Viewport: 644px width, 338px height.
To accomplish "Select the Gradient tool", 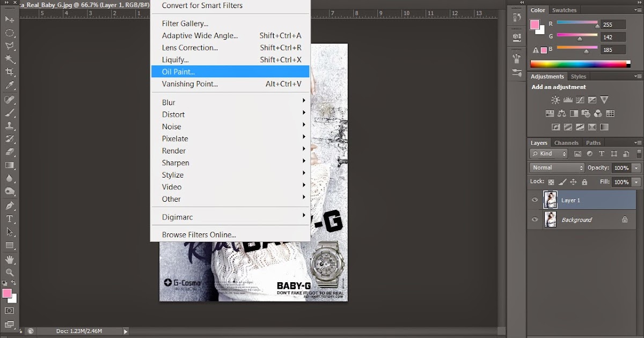I will point(10,165).
